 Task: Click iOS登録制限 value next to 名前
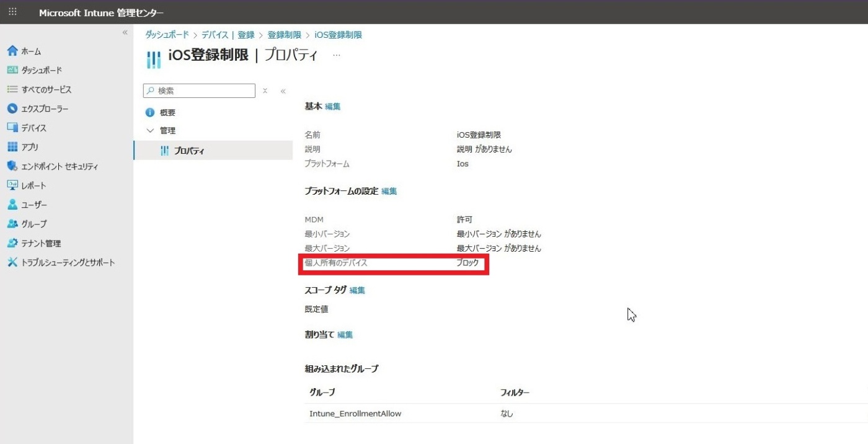pos(479,135)
